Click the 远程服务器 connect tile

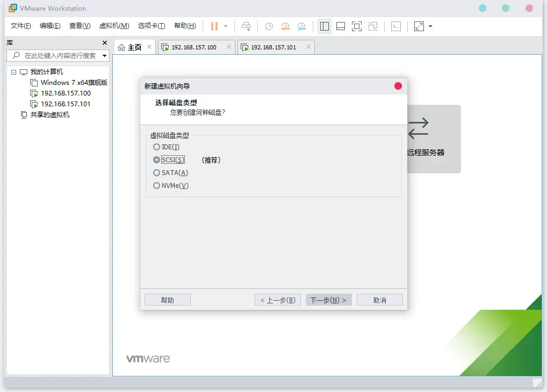(x=434, y=139)
